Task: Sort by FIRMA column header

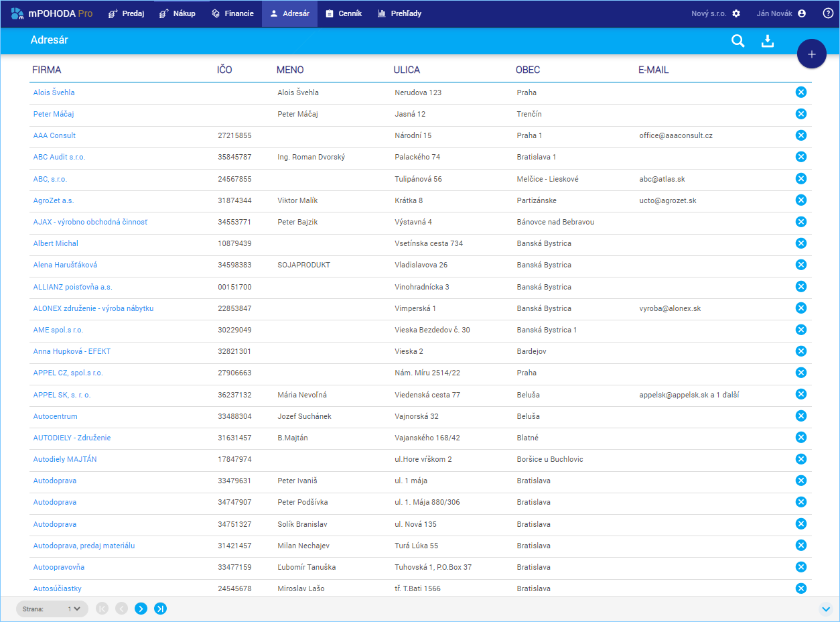Action: (47, 70)
